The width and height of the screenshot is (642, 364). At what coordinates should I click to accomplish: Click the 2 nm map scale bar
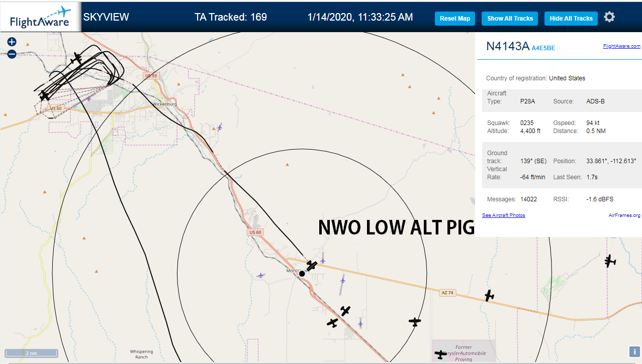click(32, 353)
